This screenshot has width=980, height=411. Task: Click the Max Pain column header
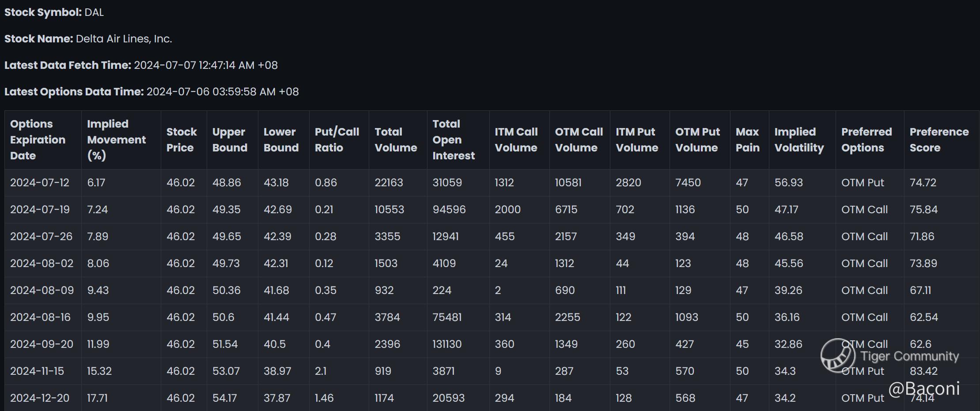[749, 140]
